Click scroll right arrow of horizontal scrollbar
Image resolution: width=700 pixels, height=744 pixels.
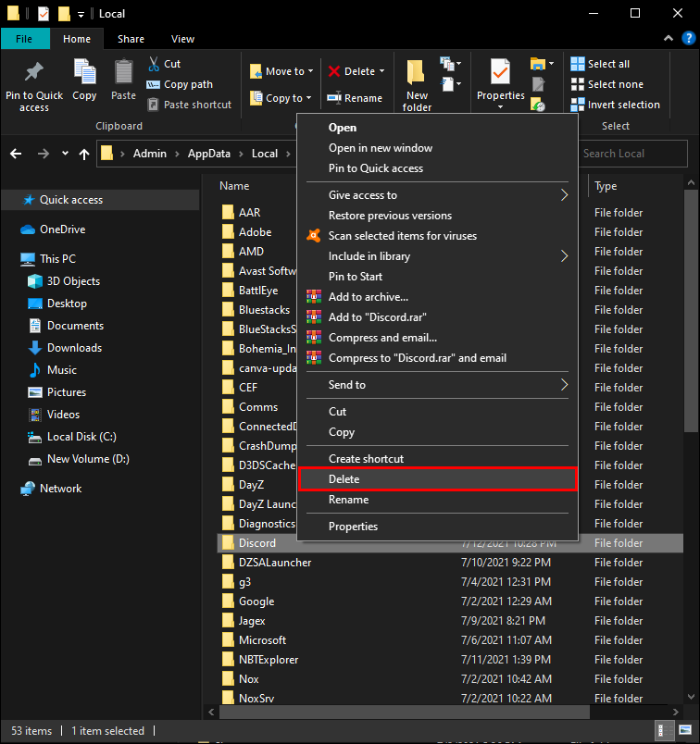(675, 712)
